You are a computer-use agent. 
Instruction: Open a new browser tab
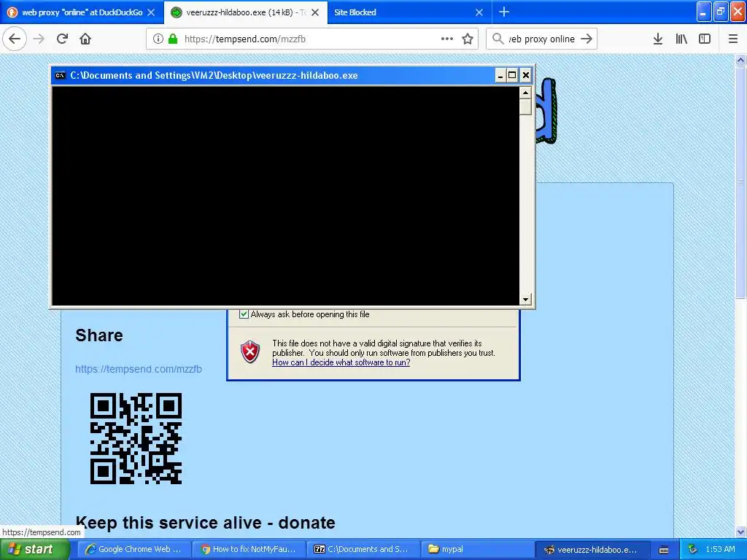504,12
